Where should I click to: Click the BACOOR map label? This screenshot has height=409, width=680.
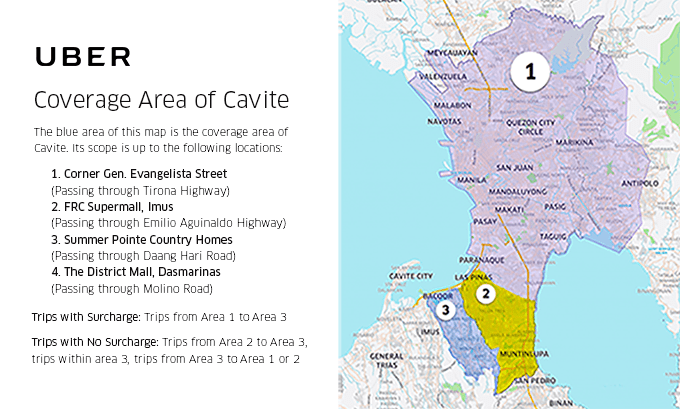(438, 296)
